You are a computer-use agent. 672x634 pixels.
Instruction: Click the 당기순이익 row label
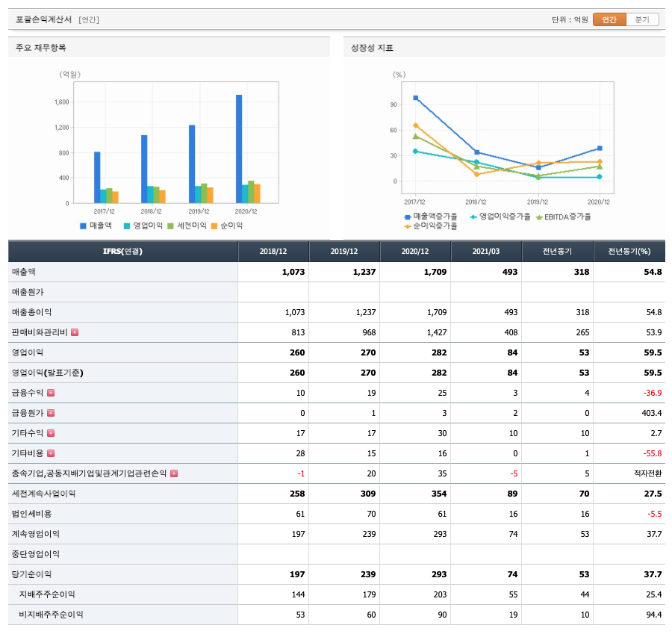[31, 574]
